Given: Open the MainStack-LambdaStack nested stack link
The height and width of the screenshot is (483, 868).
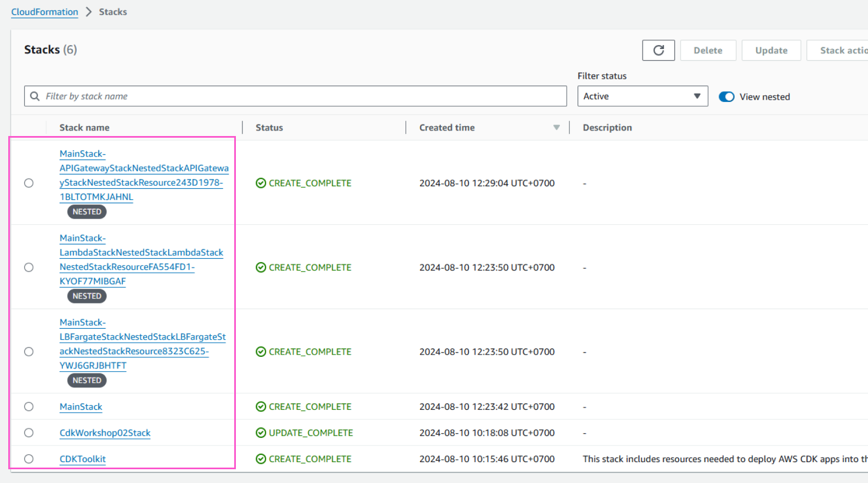Looking at the screenshot, I should click(141, 259).
